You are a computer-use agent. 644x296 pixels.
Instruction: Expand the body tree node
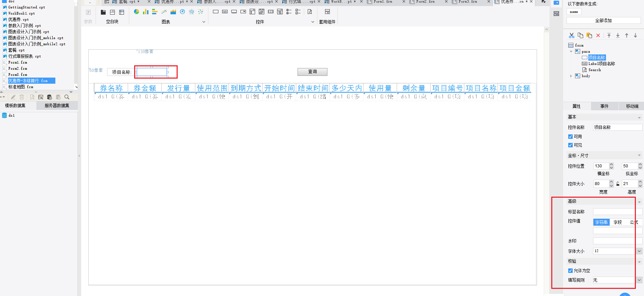571,76
